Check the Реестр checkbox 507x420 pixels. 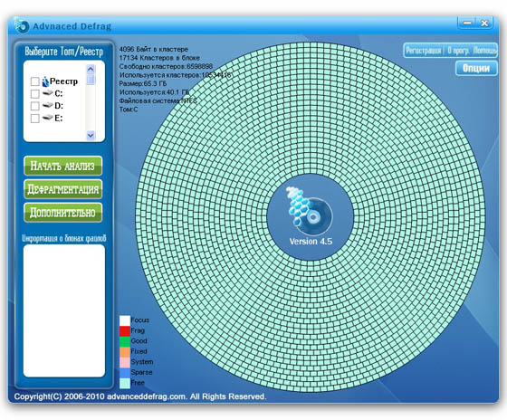(35, 81)
